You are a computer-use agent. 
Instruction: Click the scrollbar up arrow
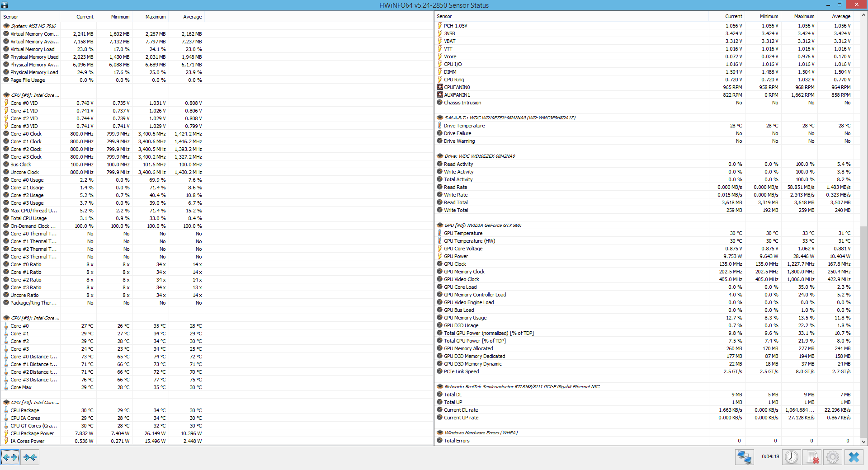[863, 15]
